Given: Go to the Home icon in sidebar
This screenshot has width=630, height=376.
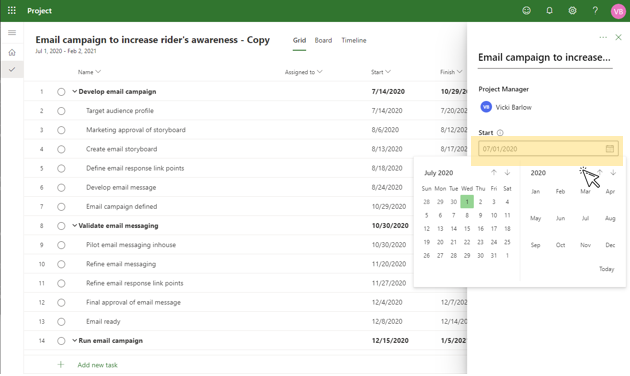Looking at the screenshot, I should (x=12, y=52).
